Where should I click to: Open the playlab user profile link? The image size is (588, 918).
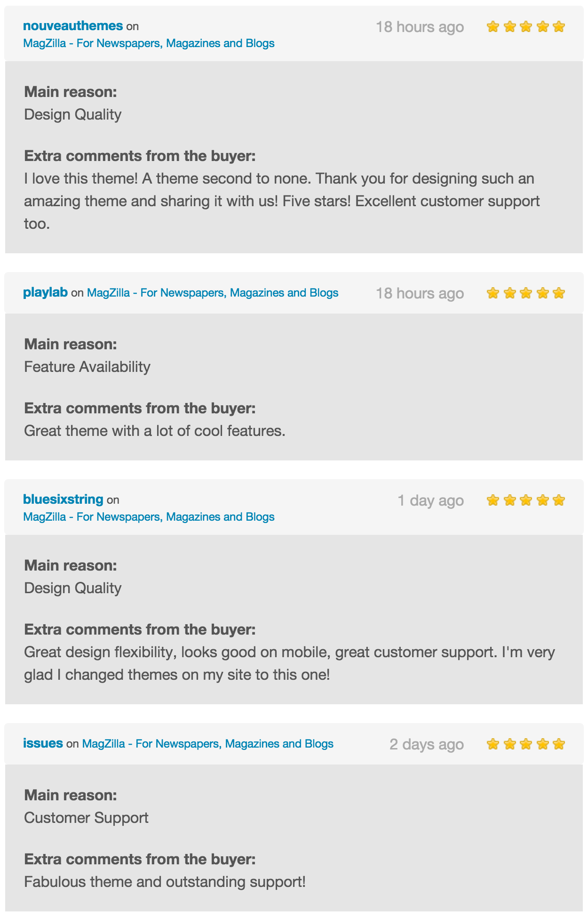pyautogui.click(x=46, y=292)
